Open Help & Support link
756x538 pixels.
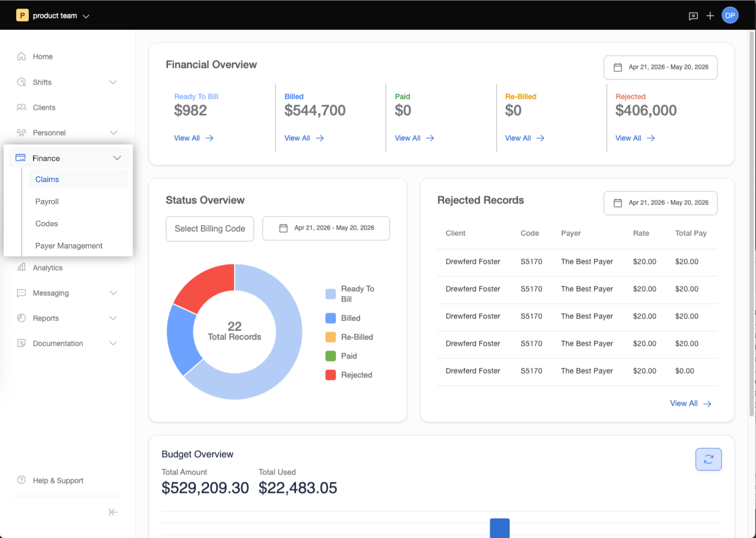point(58,480)
